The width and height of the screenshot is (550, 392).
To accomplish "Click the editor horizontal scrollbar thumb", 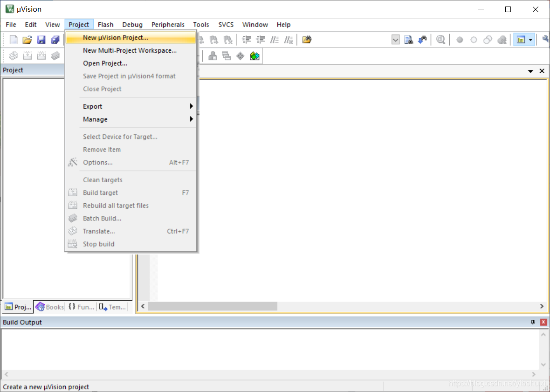I will click(213, 306).
